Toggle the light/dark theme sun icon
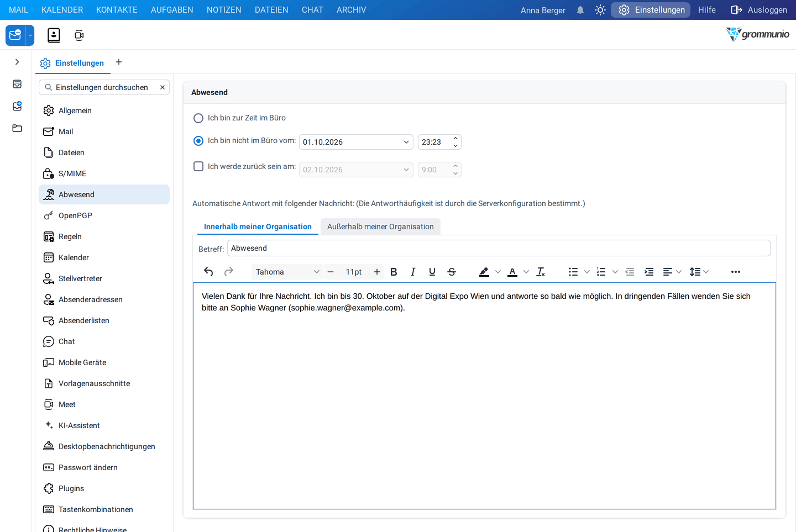 [600, 10]
